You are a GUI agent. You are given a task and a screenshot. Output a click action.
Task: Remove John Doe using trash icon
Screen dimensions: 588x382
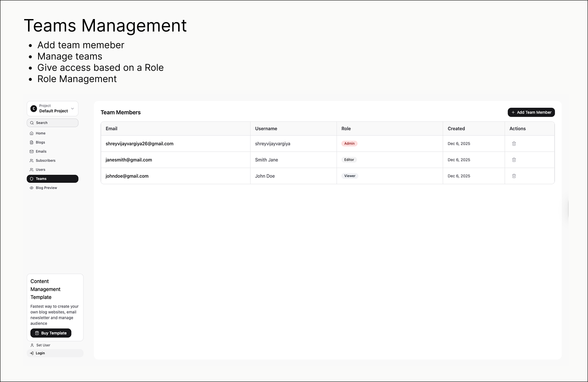514,176
